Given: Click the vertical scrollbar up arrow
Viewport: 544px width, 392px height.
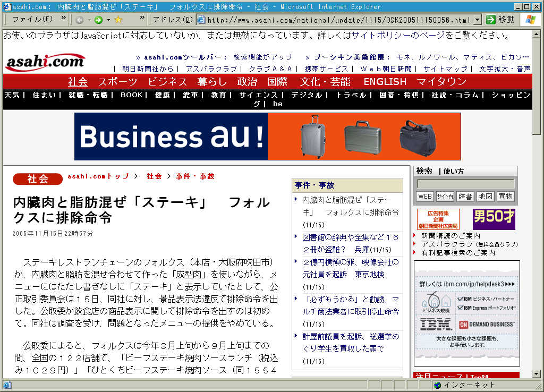Looking at the screenshot, I should click(537, 35).
